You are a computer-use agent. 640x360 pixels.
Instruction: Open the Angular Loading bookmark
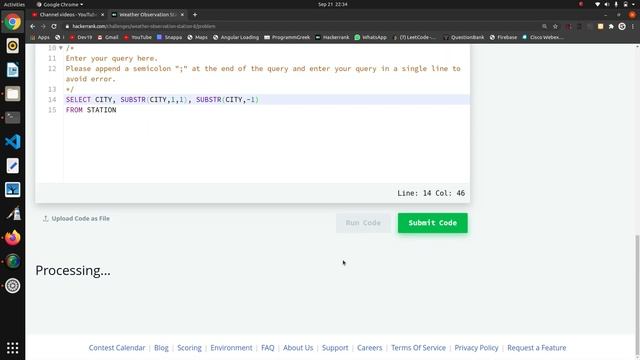[236, 37]
